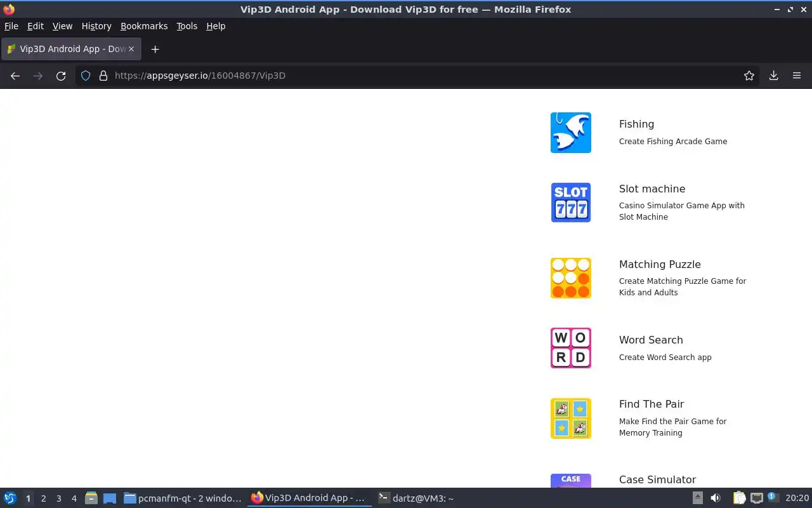This screenshot has width=812, height=508.
Task: Select the Vip3D Android App tab
Action: point(70,49)
